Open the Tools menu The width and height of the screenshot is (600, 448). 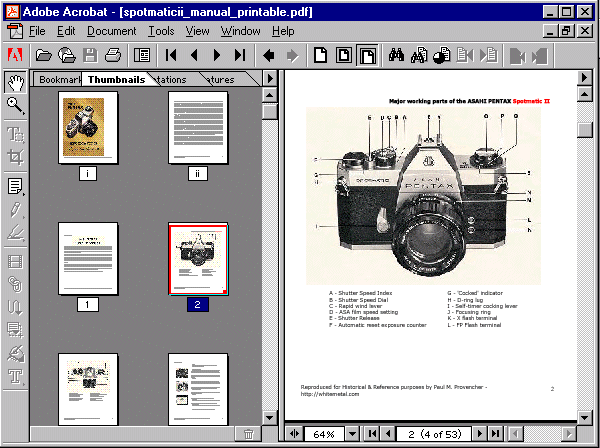click(161, 31)
